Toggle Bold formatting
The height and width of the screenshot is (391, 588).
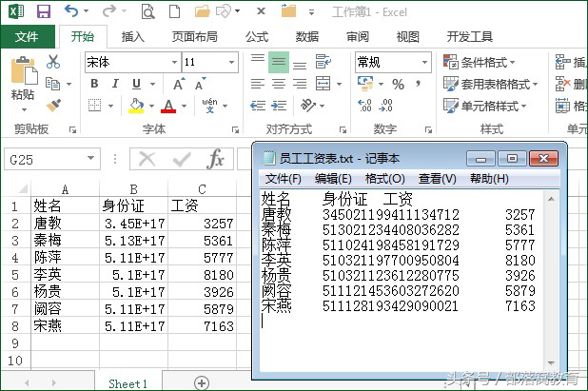pos(94,84)
